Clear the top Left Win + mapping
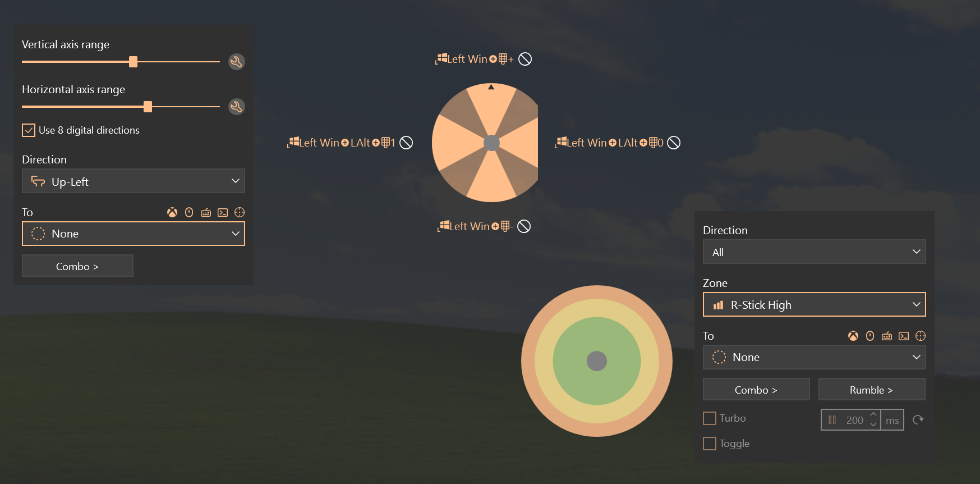This screenshot has height=484, width=980. click(525, 59)
